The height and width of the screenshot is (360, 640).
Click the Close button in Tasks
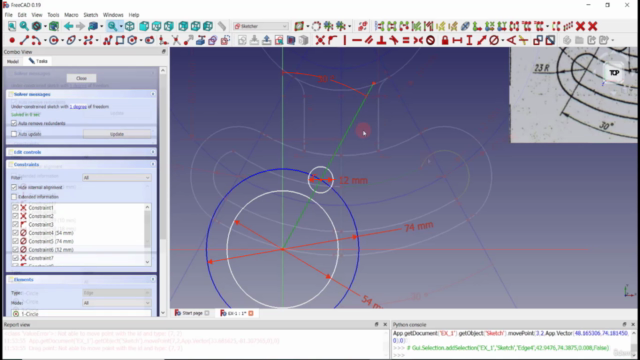(81, 78)
